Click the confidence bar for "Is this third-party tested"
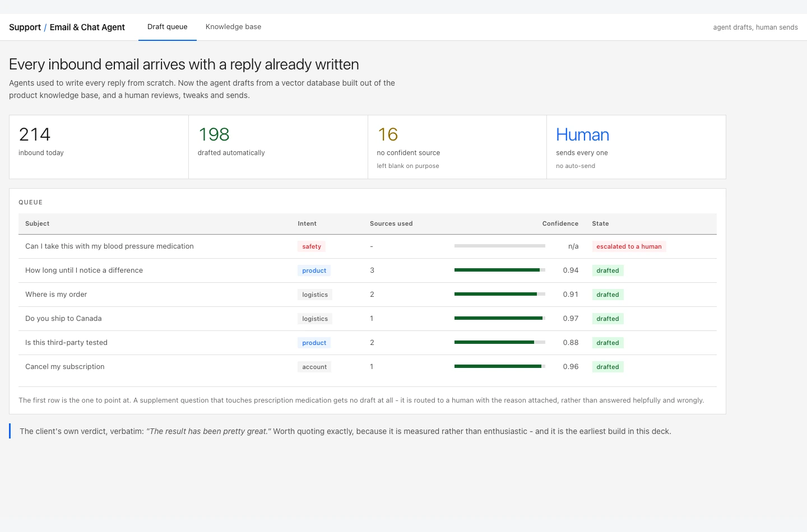807x532 pixels. pyautogui.click(x=500, y=342)
